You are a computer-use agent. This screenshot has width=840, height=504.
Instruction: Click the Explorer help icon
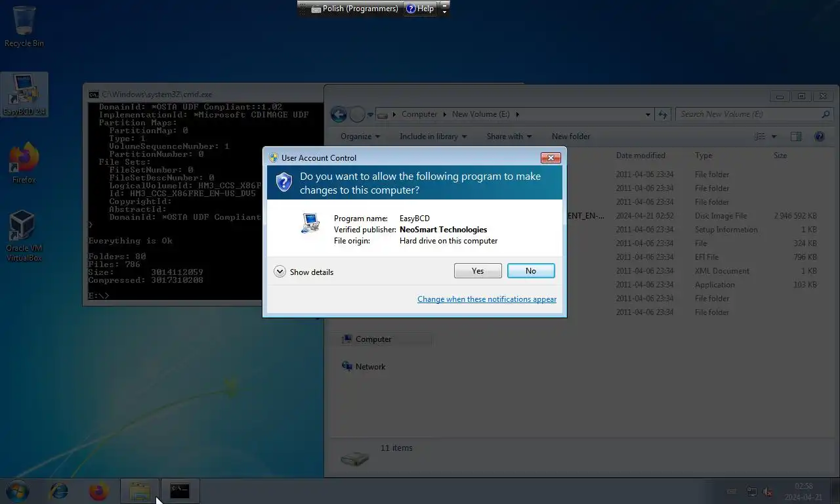coord(819,136)
